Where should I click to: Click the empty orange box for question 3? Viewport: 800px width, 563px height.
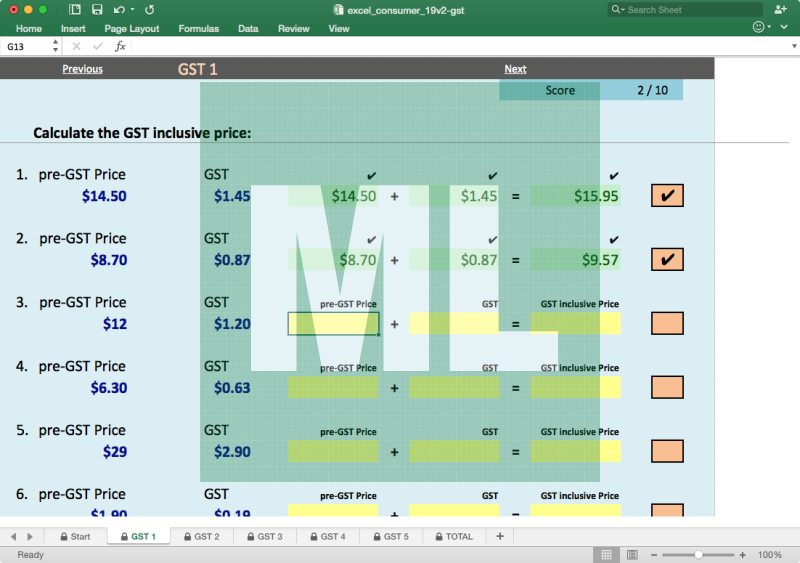tap(667, 323)
